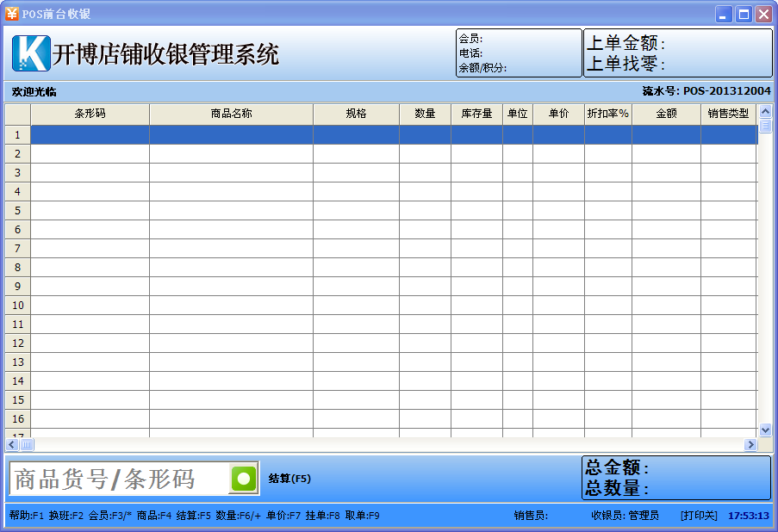Click the 条形码 column header

click(x=89, y=114)
